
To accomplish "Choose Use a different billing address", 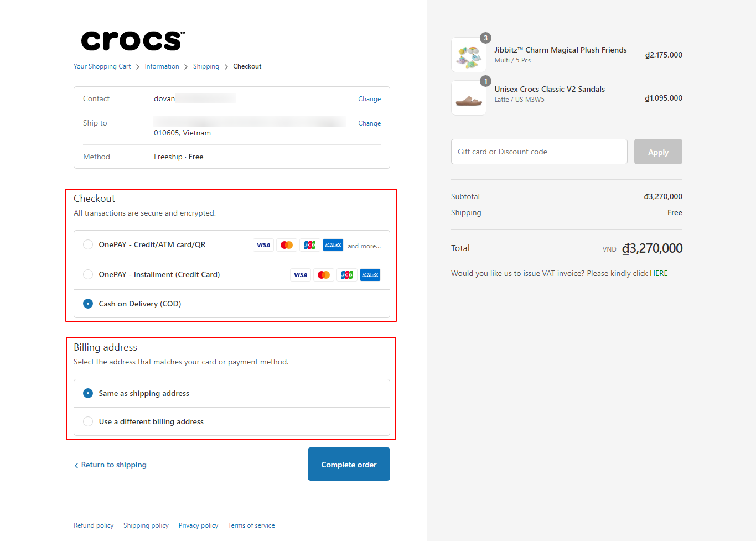I will point(88,421).
